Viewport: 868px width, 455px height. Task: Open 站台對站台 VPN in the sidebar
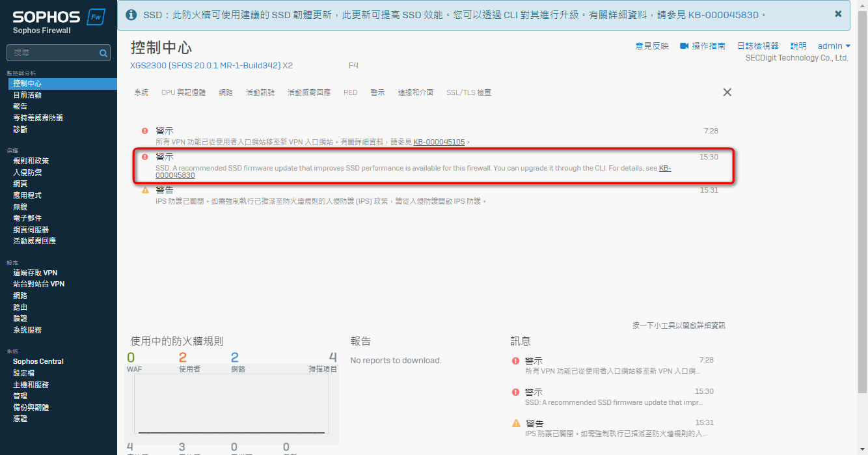pyautogui.click(x=39, y=284)
